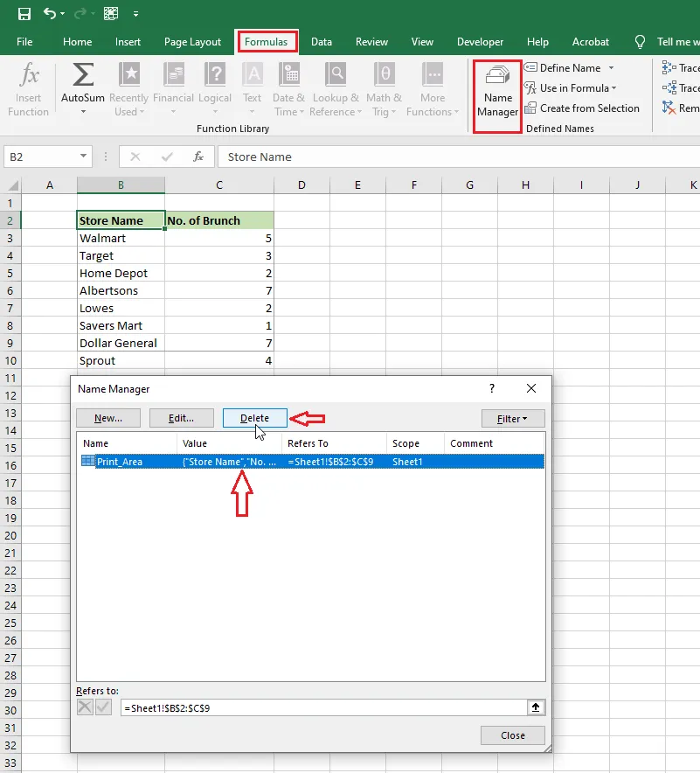
Task: Click the Undo arrow icon
Action: (x=50, y=13)
